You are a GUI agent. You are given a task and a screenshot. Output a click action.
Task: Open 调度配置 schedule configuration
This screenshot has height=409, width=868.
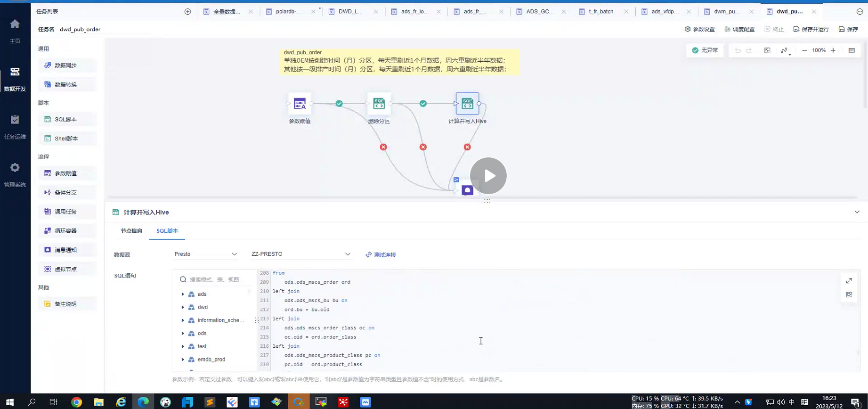pos(739,29)
